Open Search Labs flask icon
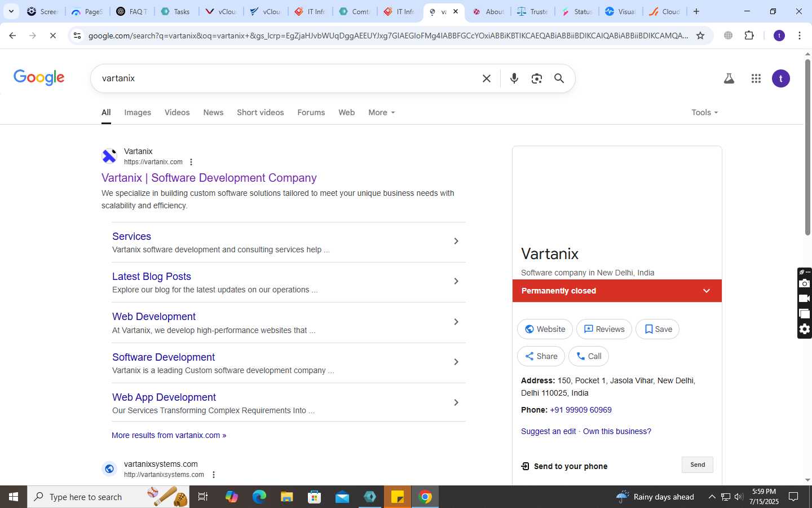The image size is (812, 508). coord(729,78)
